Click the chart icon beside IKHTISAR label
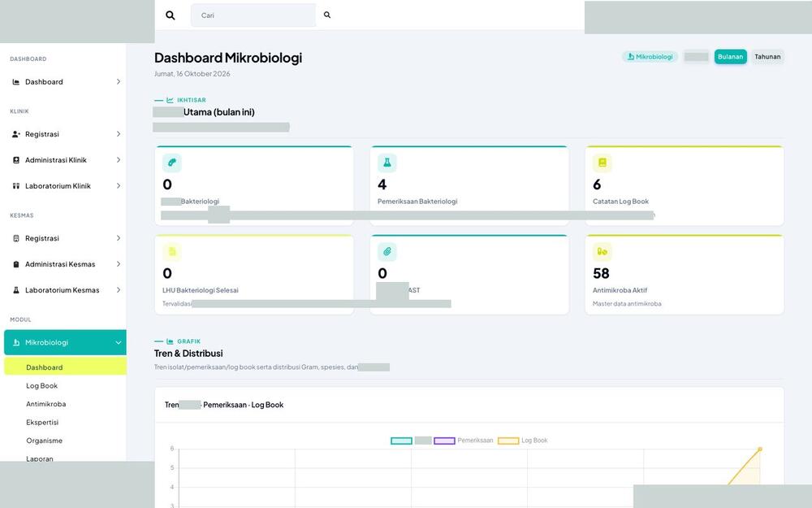Viewport: 812px width, 508px height. coord(170,100)
